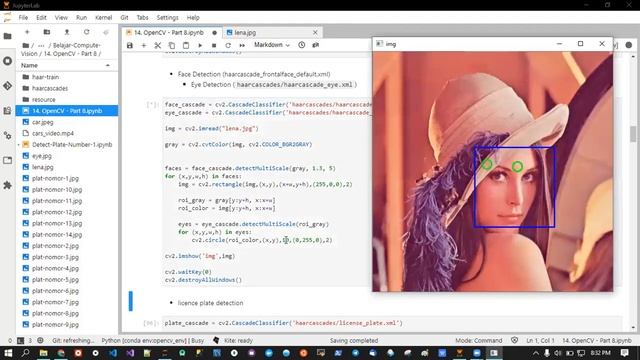Select plat-nomor-1.jpg file
This screenshot has height=360, width=640.
point(67,178)
